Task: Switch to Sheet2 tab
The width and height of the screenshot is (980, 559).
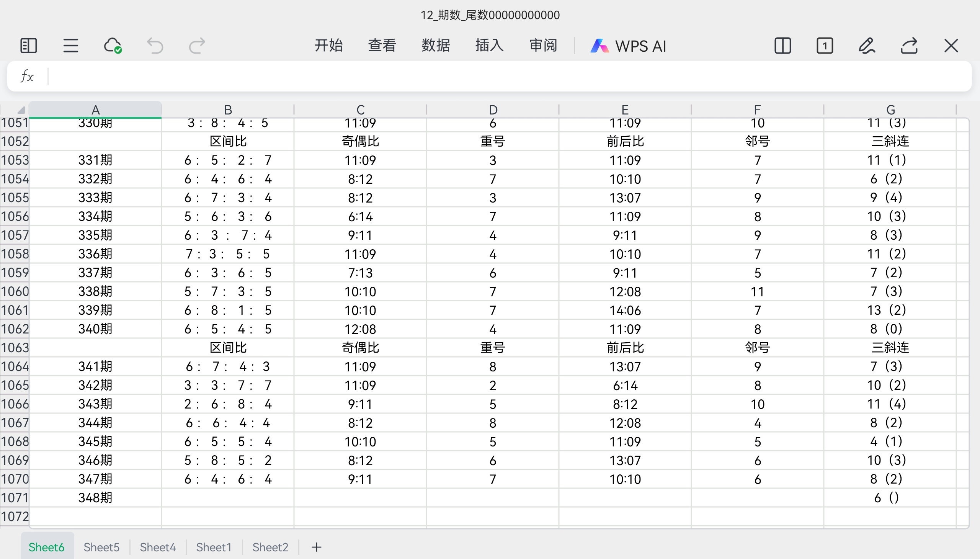Action: click(x=270, y=547)
